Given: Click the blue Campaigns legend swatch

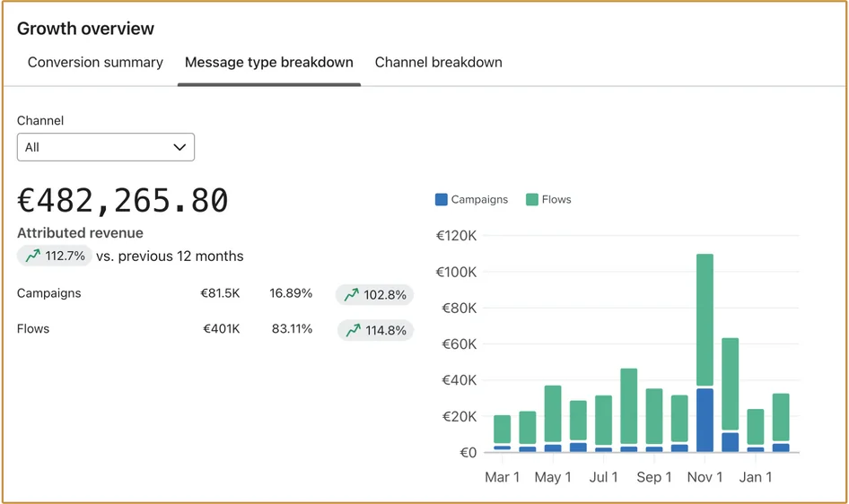Looking at the screenshot, I should click(442, 200).
